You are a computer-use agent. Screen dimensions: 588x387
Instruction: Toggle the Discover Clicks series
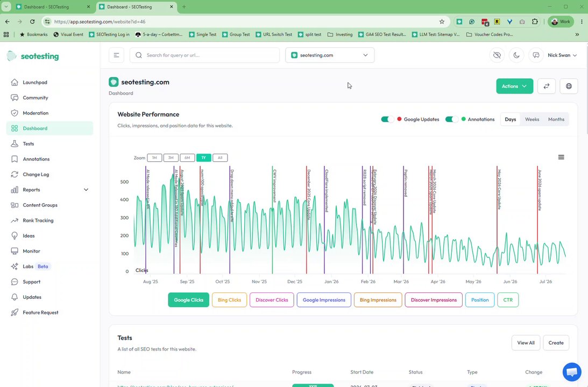pos(272,300)
